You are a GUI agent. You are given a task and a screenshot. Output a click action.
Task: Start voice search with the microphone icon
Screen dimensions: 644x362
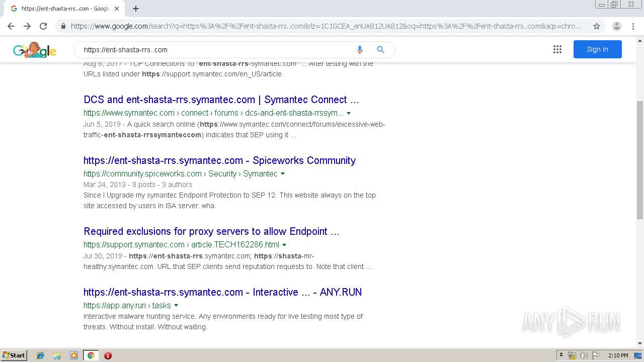(x=359, y=50)
